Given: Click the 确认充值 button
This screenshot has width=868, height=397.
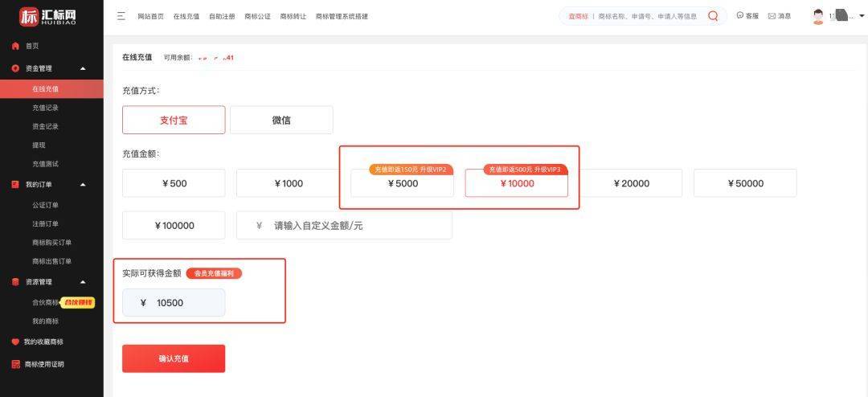Looking at the screenshot, I should (174, 358).
